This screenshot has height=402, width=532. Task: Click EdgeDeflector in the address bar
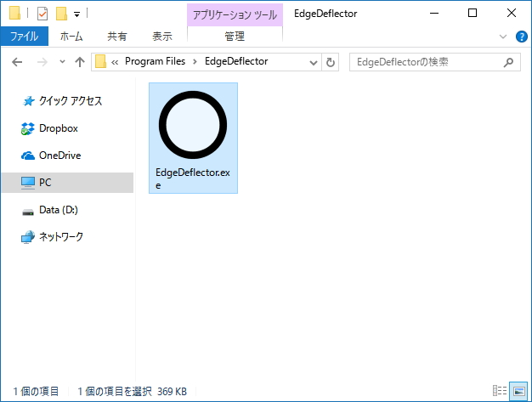(x=236, y=61)
